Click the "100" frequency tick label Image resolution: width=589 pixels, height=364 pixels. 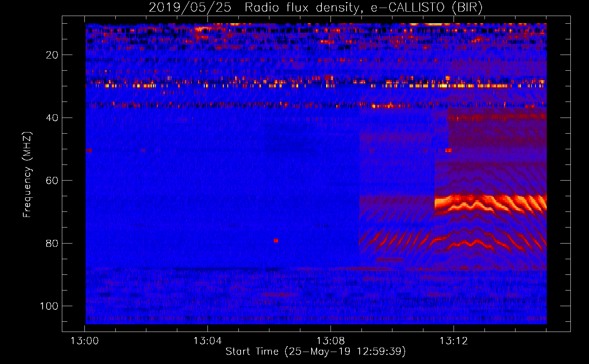tap(49, 306)
